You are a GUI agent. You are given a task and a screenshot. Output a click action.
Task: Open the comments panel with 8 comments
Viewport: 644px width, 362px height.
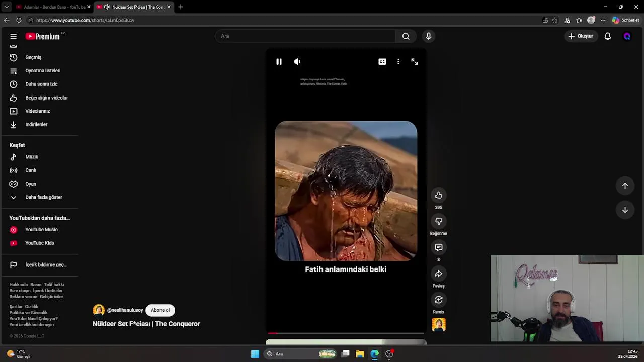[439, 247]
